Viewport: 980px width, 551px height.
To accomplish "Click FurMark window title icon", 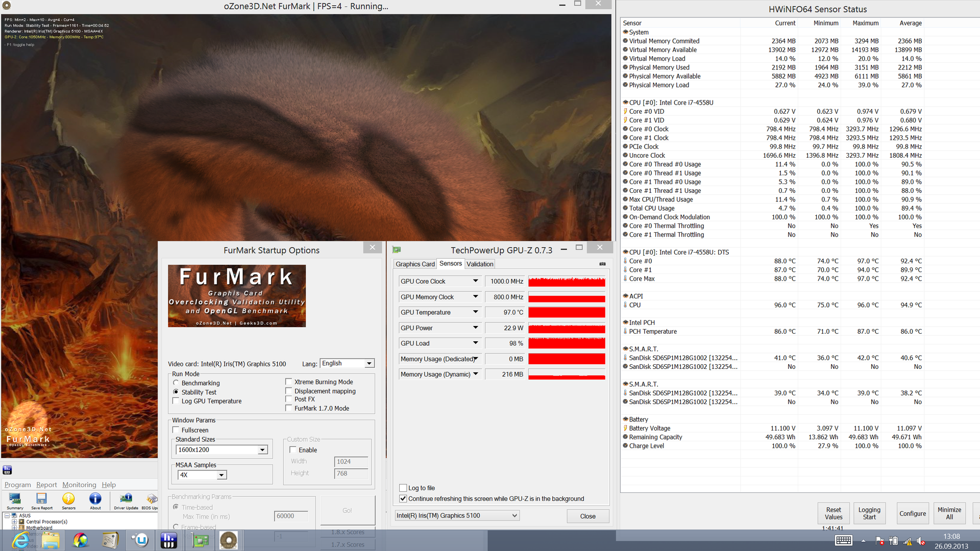I will tap(7, 6).
